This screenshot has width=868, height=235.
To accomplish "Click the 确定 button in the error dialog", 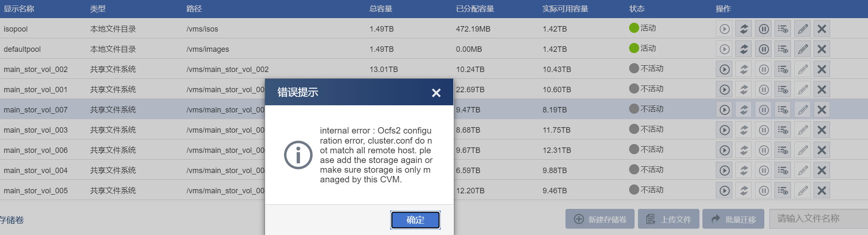I will click(415, 220).
